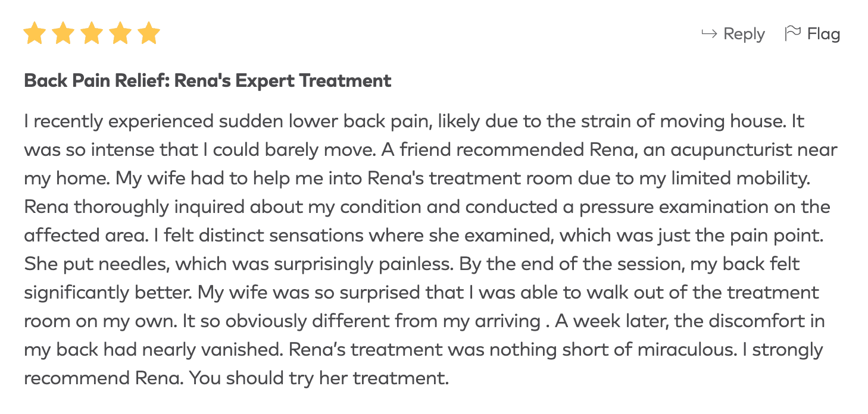Viewport: 868px width, 414px height.
Task: Click the arrow icon beside Reply
Action: (709, 34)
